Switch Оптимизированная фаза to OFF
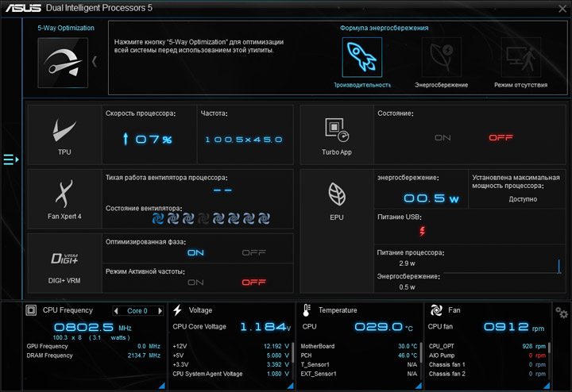Viewport: 572px width, 392px height. [254, 252]
